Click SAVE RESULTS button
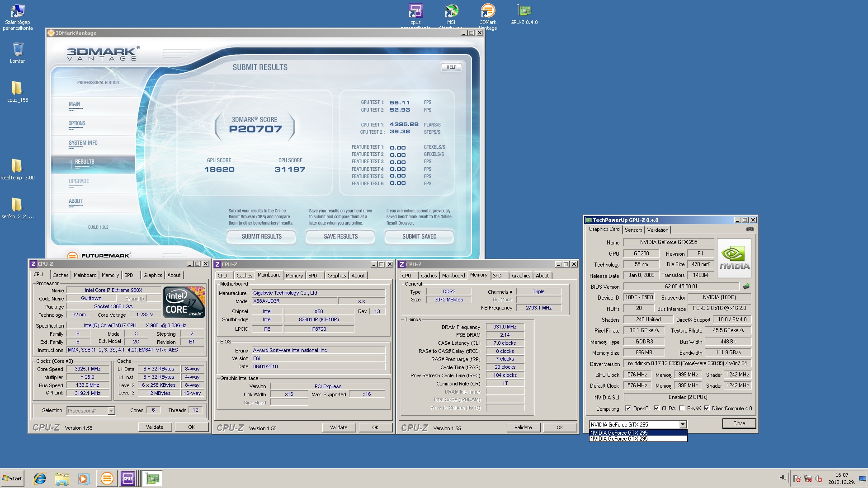This screenshot has height=488, width=868. tap(340, 236)
